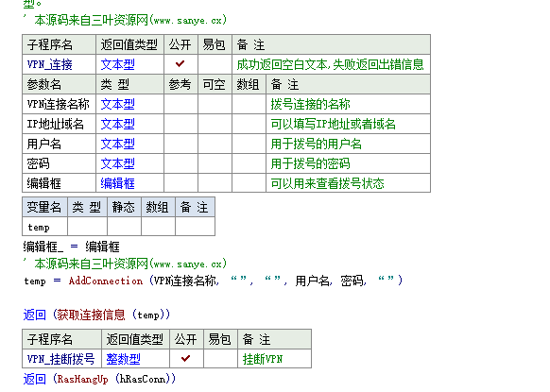This screenshot has height=392, width=550.
Task: Click the 静态 header cell
Action: (x=124, y=207)
